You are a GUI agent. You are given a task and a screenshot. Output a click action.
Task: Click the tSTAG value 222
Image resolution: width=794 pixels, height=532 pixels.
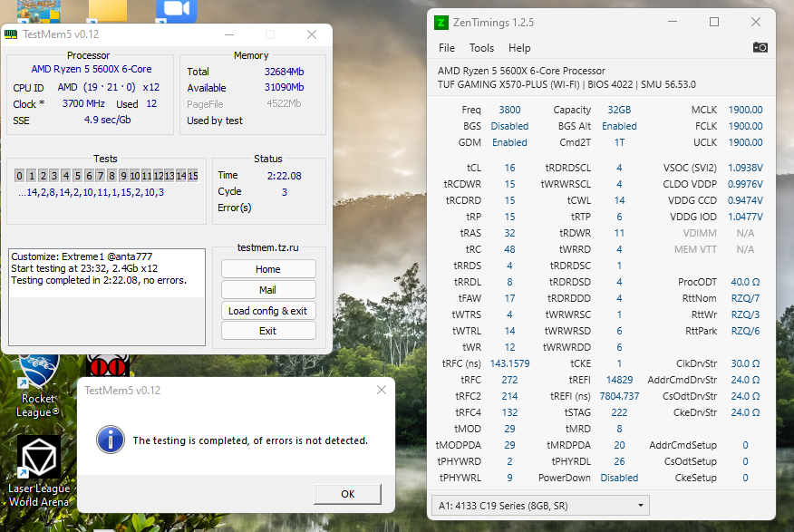[619, 412]
